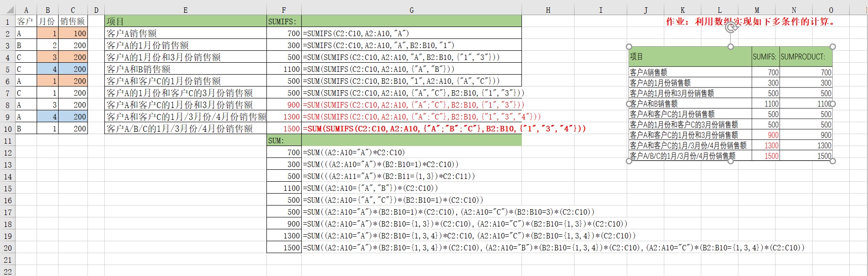Click the 'SUMIFS:' cell in column F

(x=284, y=22)
